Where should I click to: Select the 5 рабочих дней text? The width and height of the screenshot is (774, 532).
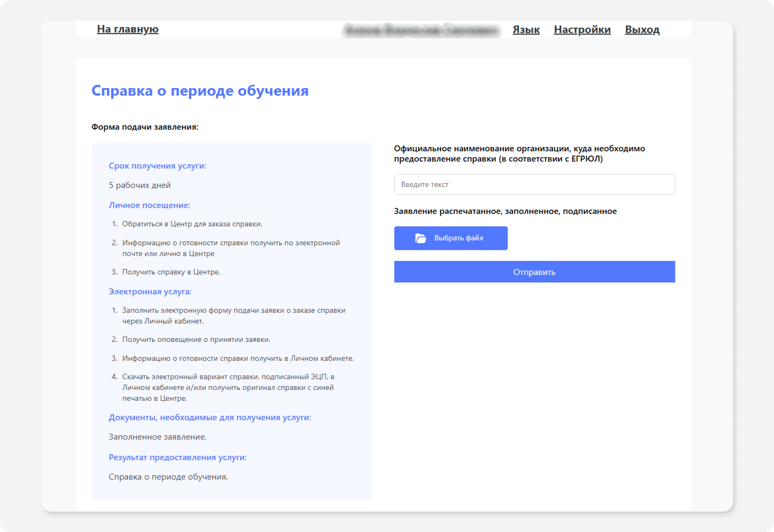tap(139, 185)
